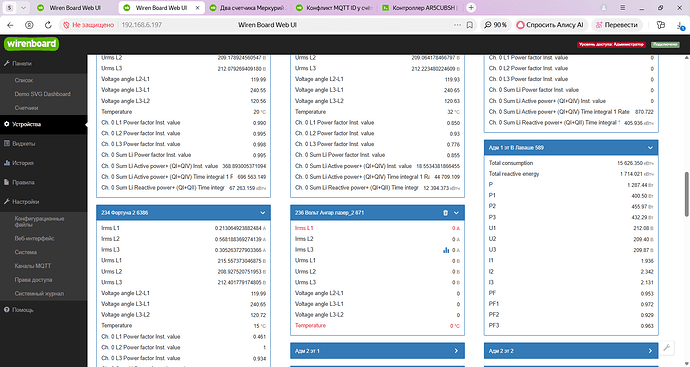Open a new browser tab with plus
The width and height of the screenshot is (690, 367).
point(471,7)
